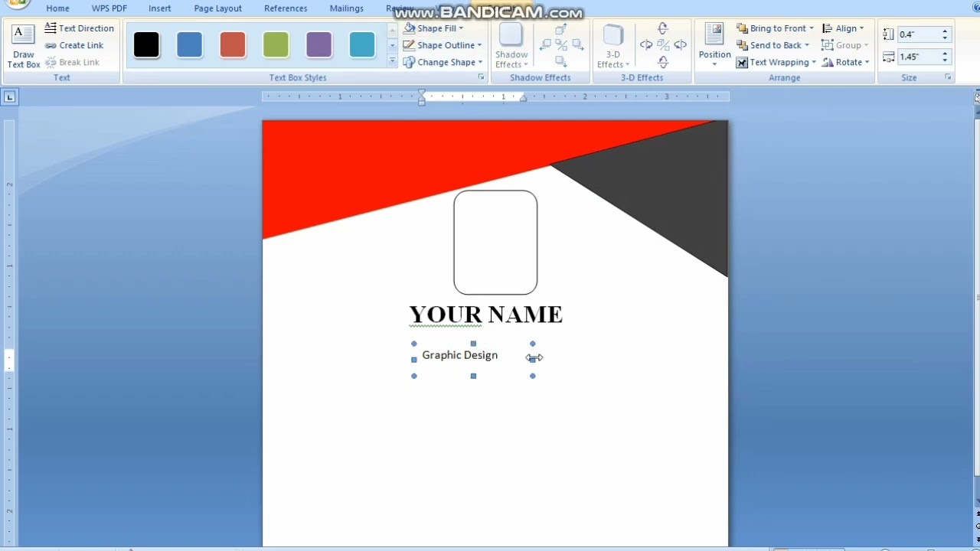Click the ruler tab selector button
The image size is (980, 551).
pos(9,96)
